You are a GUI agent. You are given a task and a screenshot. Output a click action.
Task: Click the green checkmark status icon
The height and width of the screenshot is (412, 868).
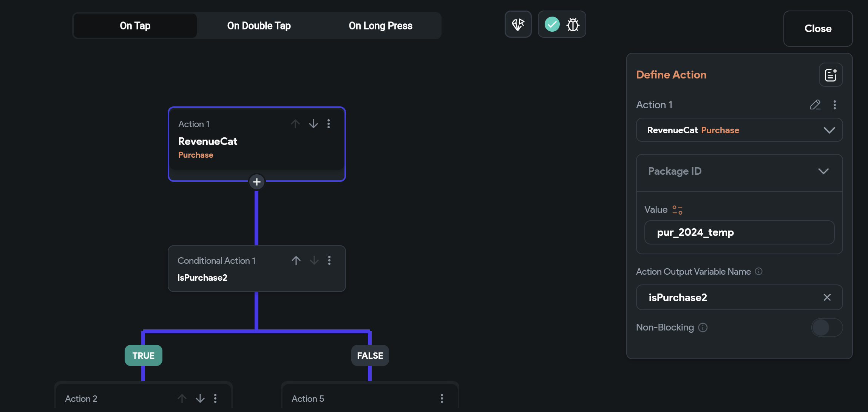tap(552, 25)
